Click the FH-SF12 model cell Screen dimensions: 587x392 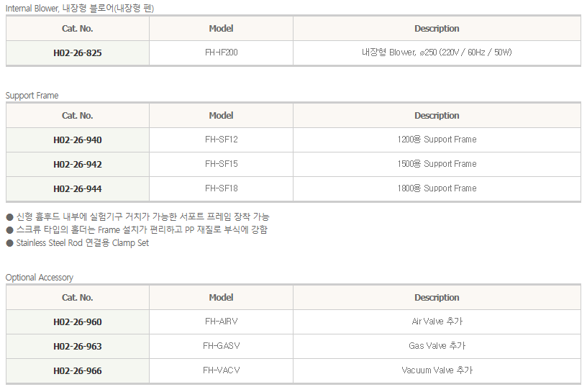pos(222,140)
